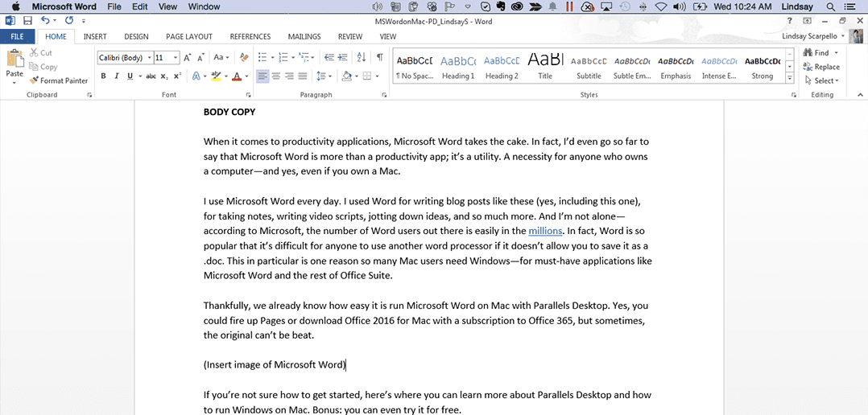Image resolution: width=868 pixels, height=415 pixels.
Task: Click the yellow text highlight color button
Action: pyautogui.click(x=217, y=76)
